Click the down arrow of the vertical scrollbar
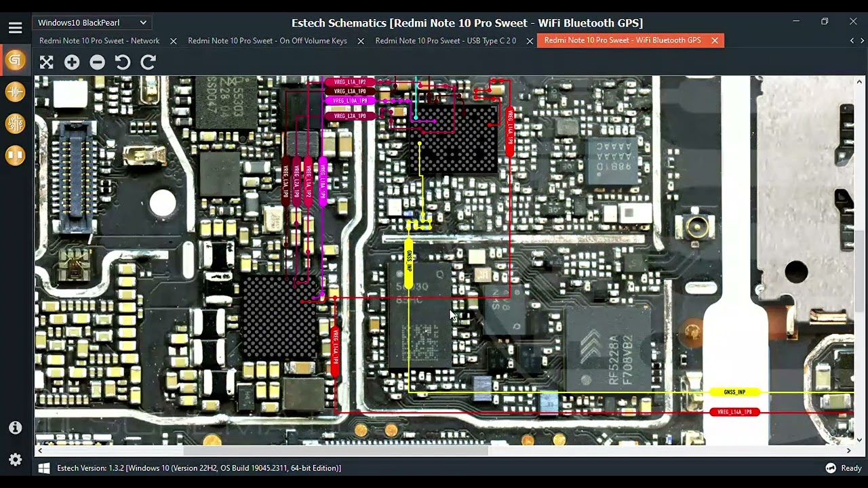The height and width of the screenshot is (488, 868). pos(860,440)
